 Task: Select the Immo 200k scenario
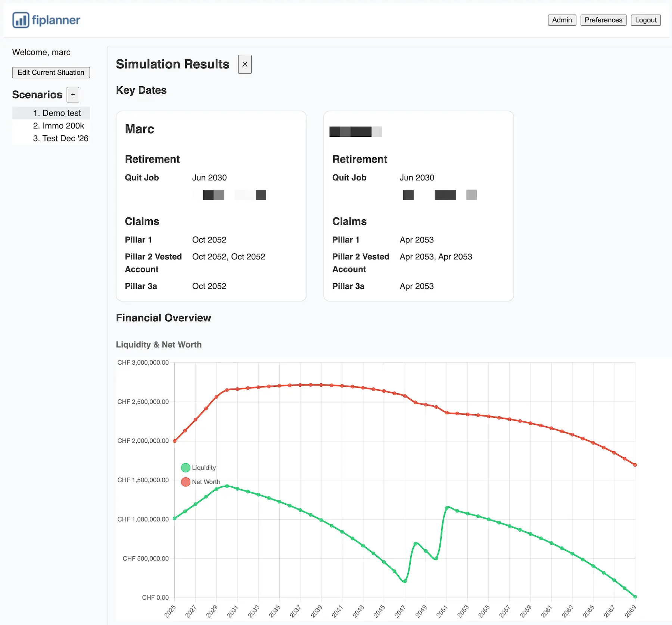[58, 126]
